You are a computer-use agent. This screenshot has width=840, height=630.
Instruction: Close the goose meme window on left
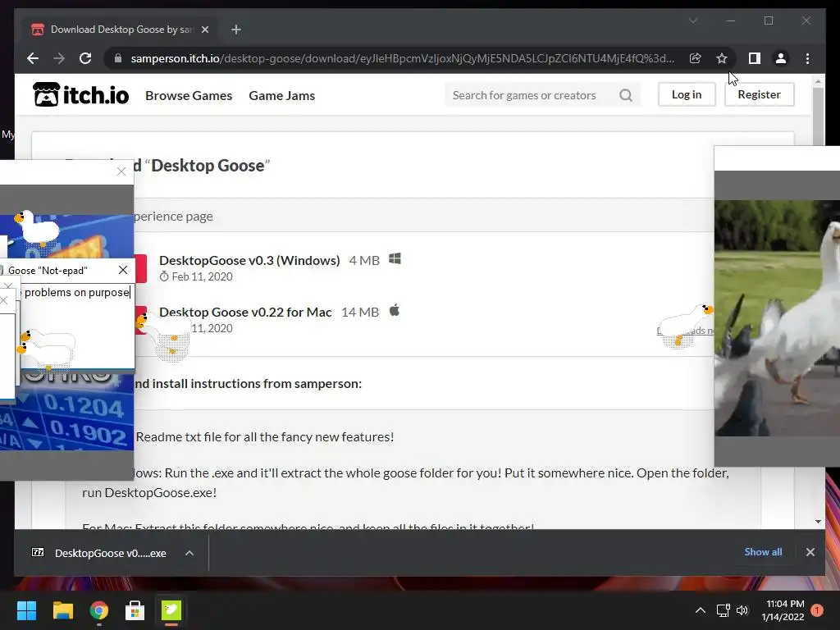tap(121, 171)
